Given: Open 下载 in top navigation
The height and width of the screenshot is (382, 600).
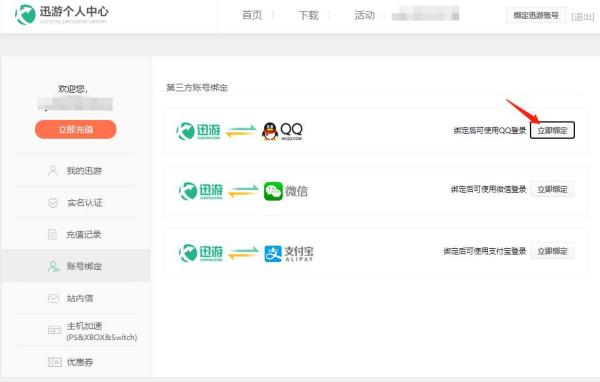Looking at the screenshot, I should coord(308,15).
